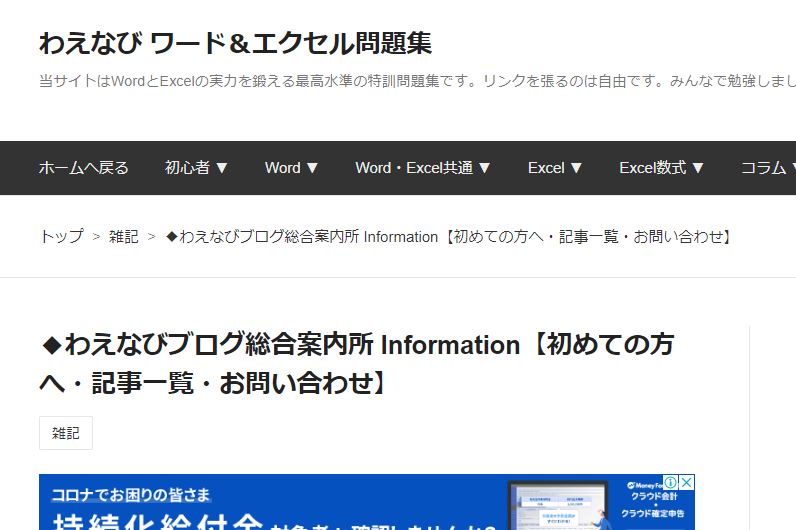The image size is (796, 530).
Task: Expand the Word・Excel共通 dropdown menu
Action: coord(423,168)
